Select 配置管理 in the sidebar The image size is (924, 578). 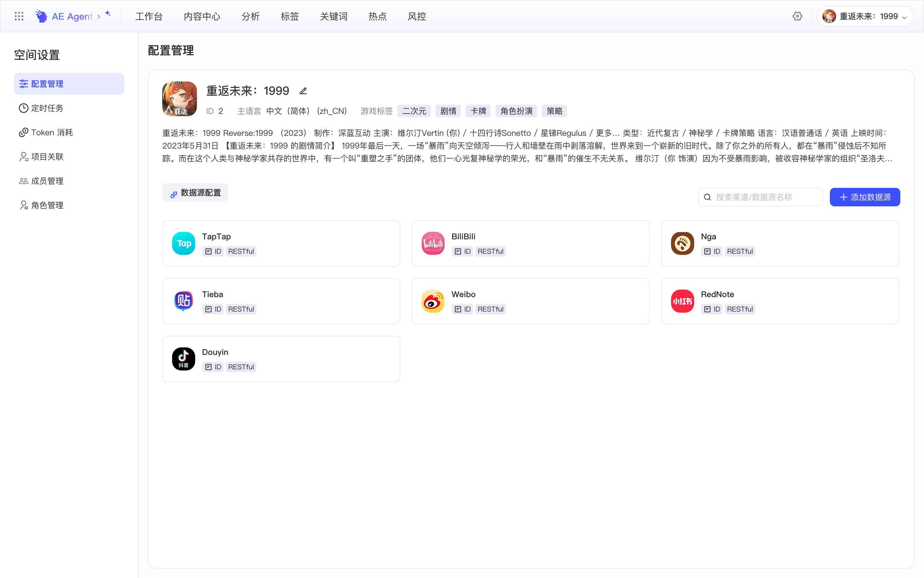pos(69,84)
